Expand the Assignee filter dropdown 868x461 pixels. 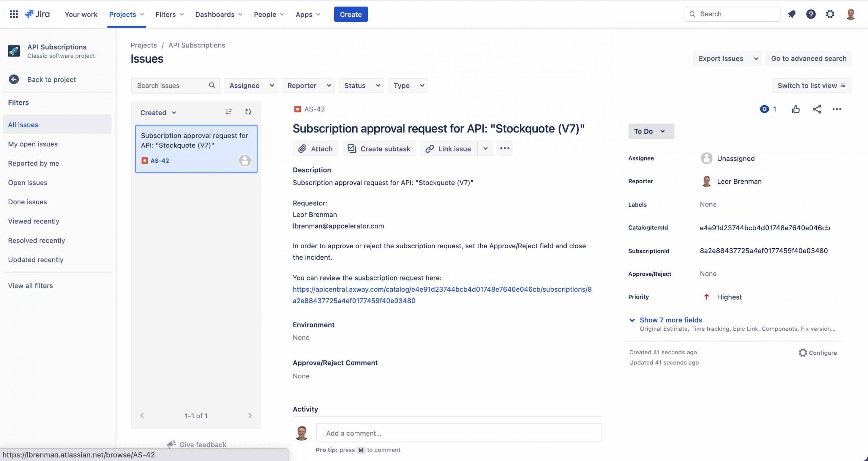(x=251, y=85)
